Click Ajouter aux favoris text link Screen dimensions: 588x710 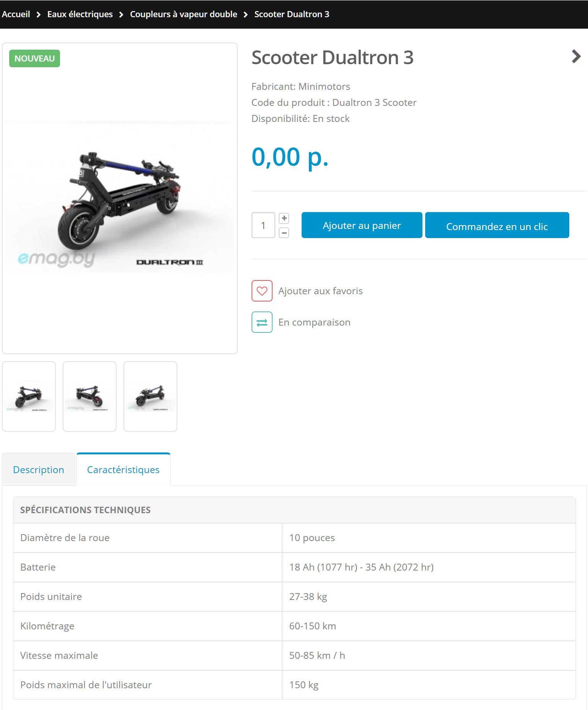(x=320, y=291)
